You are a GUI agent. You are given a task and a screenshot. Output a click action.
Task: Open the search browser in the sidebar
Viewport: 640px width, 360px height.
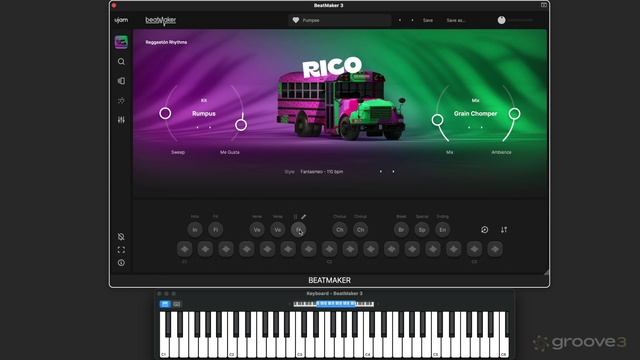(x=121, y=62)
